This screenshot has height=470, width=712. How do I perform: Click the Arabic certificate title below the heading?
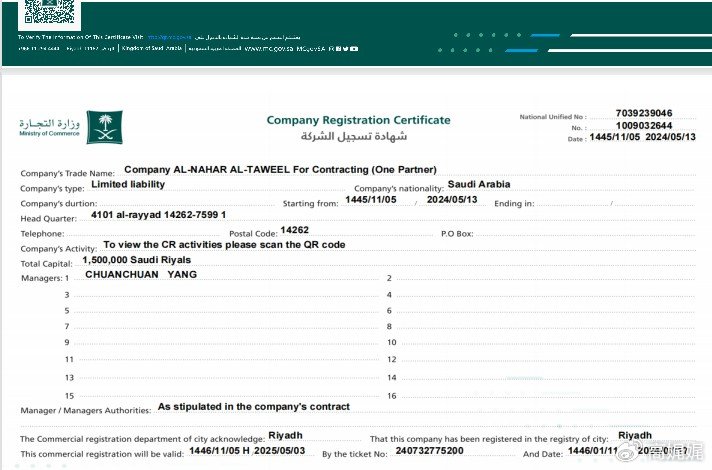tap(354, 136)
